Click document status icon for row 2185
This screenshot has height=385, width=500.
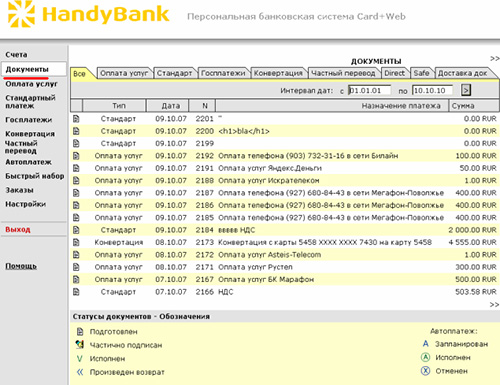(x=76, y=217)
